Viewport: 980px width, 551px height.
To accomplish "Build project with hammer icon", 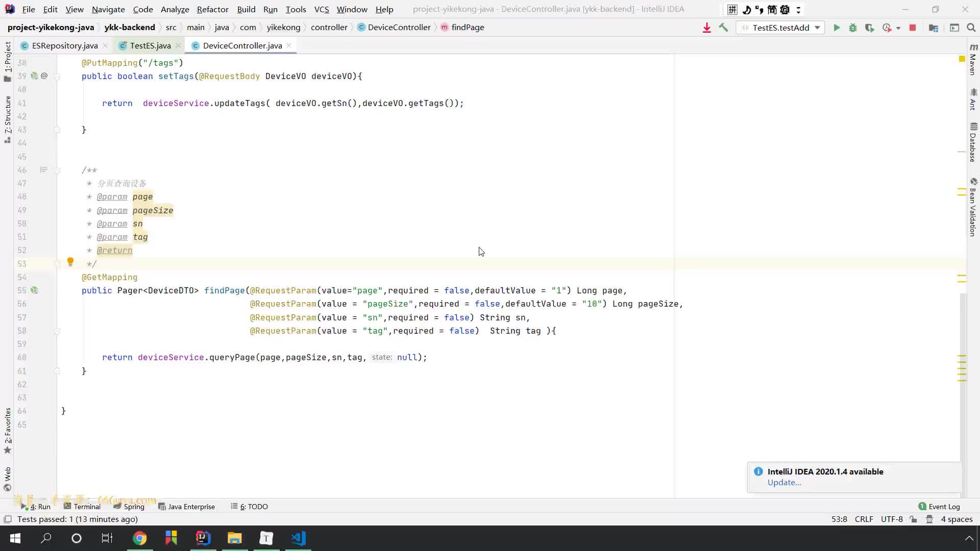I will [x=723, y=28].
